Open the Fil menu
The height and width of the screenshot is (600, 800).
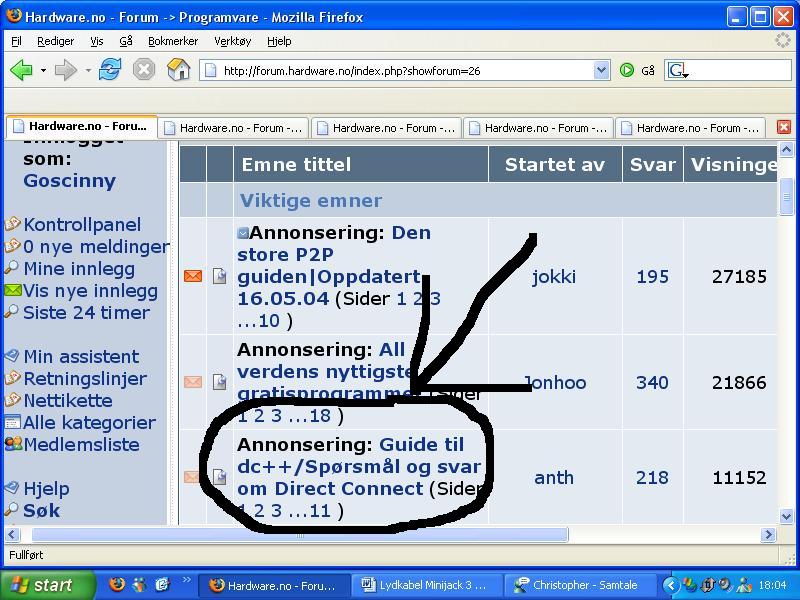tap(16, 41)
